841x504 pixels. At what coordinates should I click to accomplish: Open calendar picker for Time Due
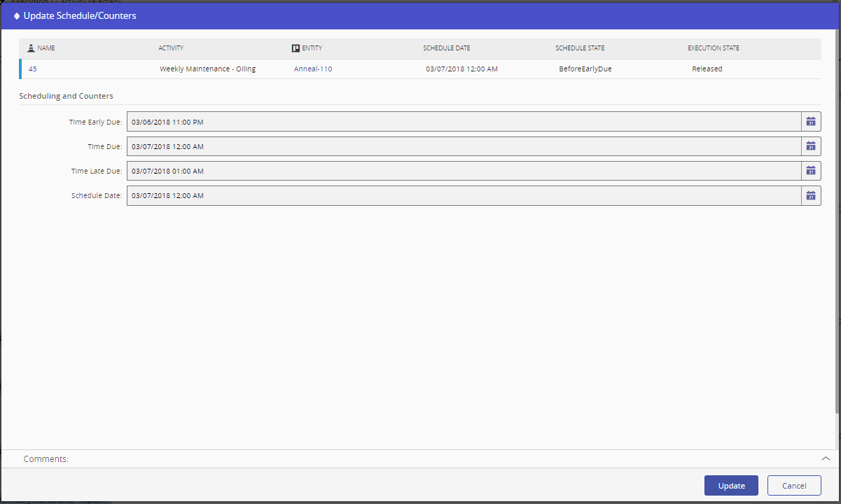tap(811, 146)
